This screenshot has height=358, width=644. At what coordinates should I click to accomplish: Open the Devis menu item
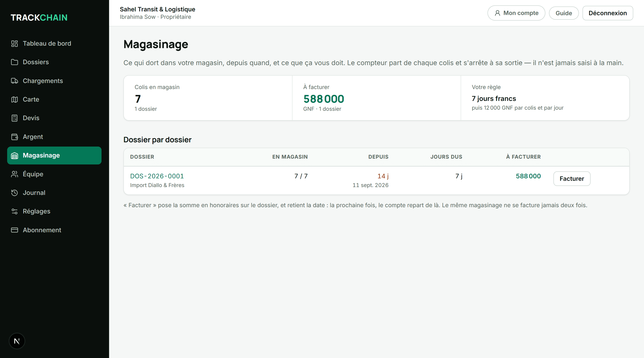pyautogui.click(x=54, y=118)
